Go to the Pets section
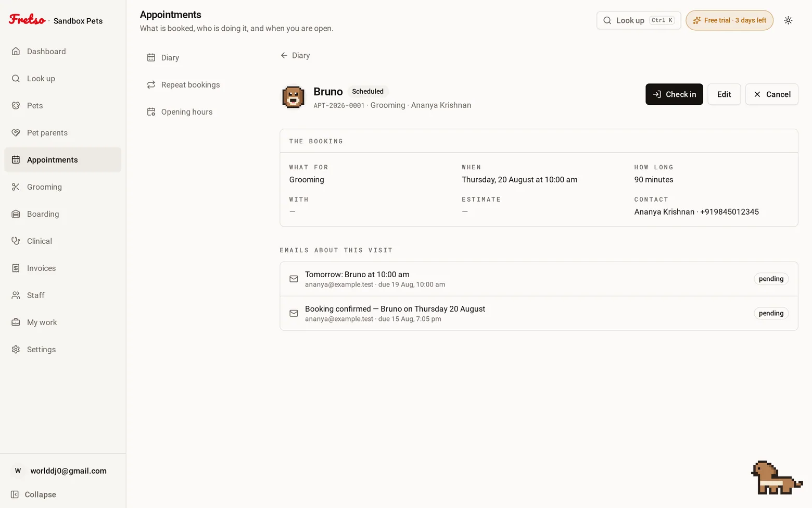Image resolution: width=812 pixels, height=508 pixels. pyautogui.click(x=62, y=106)
